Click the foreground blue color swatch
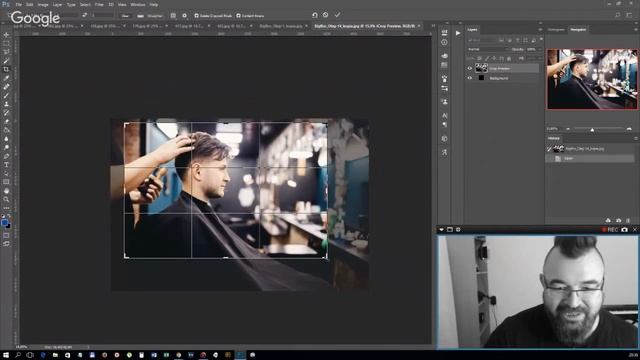Screen dimensions: 640x360 (4, 222)
